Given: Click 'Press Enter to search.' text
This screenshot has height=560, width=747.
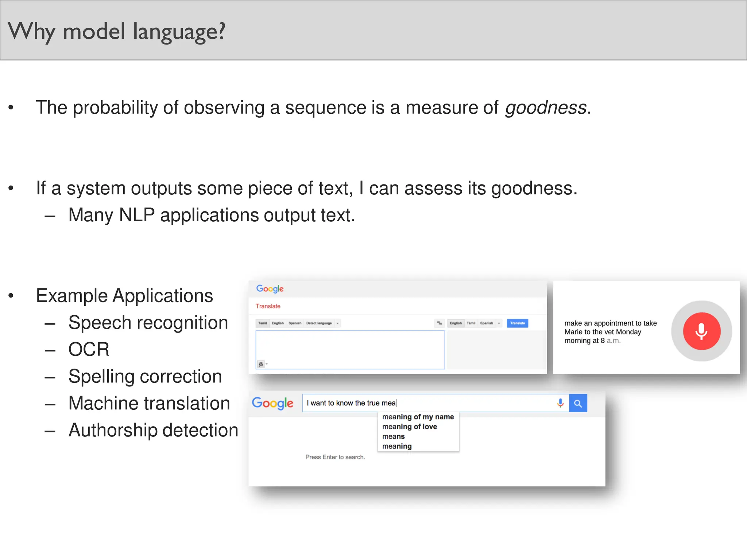Looking at the screenshot, I should click(335, 457).
